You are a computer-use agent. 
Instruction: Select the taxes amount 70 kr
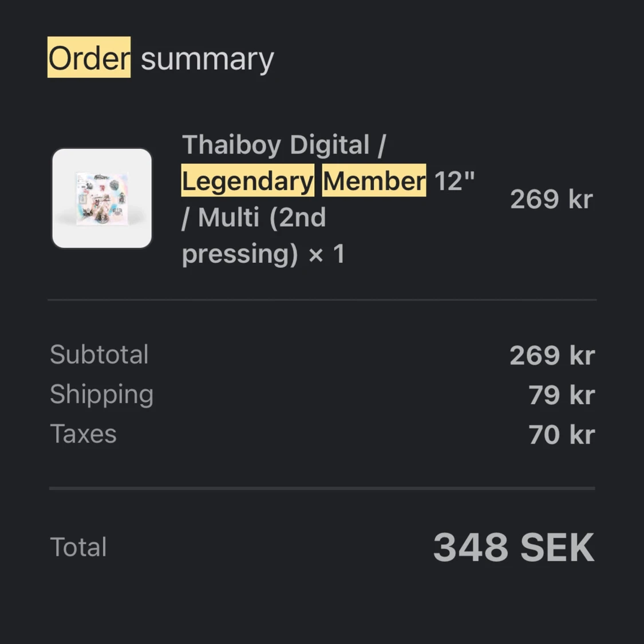562,434
